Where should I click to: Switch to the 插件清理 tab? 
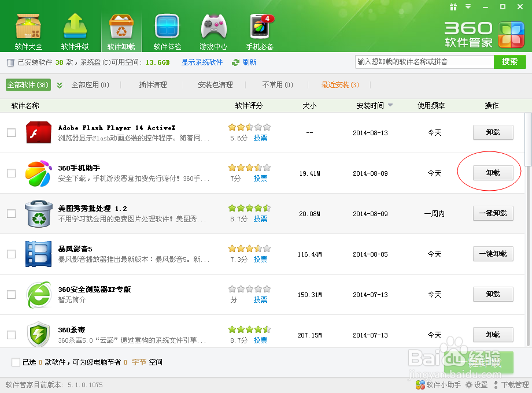point(153,85)
